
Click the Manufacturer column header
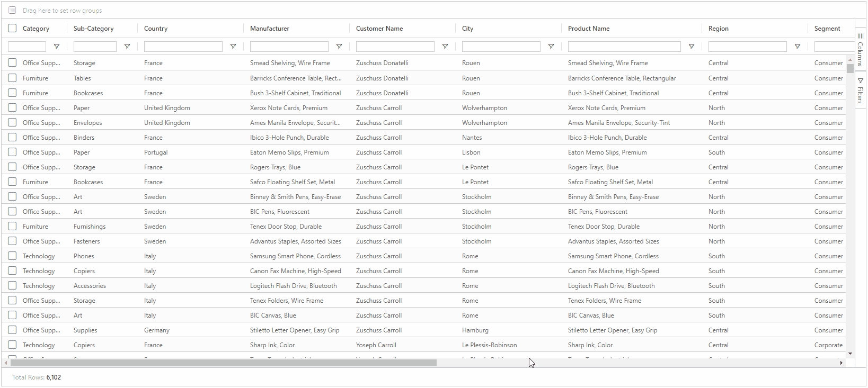click(x=270, y=29)
